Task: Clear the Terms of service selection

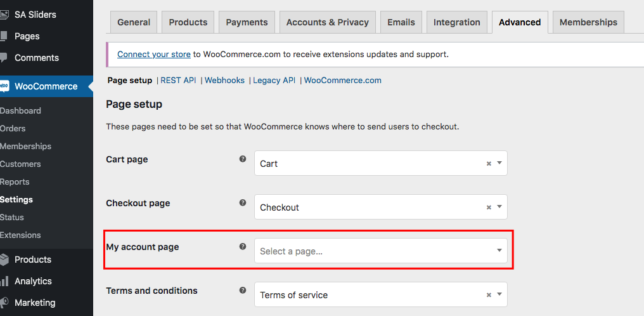Action: 489,294
